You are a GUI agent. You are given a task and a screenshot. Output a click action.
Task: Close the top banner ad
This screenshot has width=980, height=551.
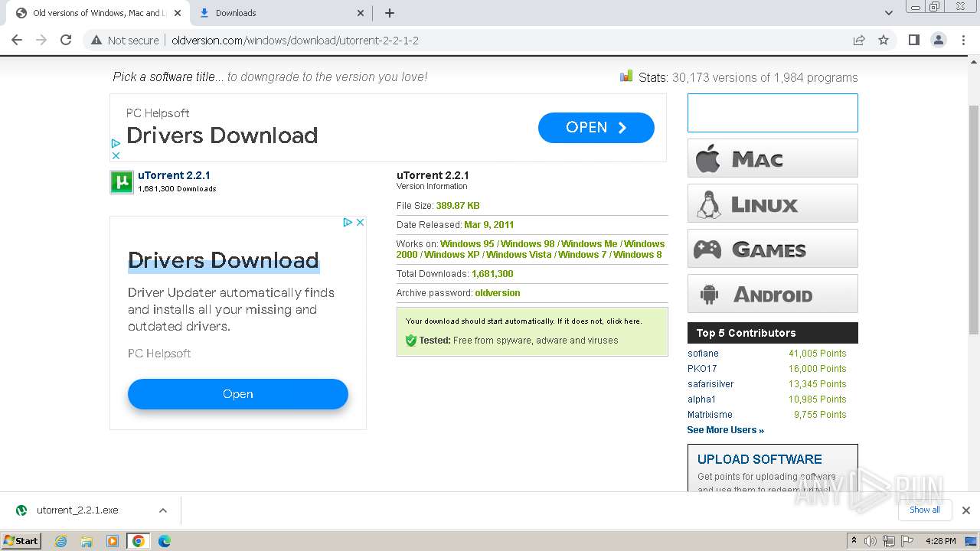point(116,155)
